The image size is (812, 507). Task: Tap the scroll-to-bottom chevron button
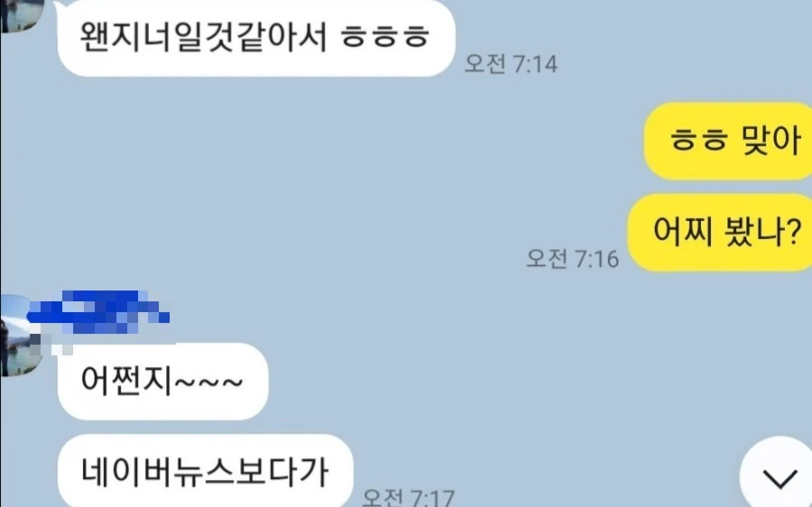tap(780, 477)
